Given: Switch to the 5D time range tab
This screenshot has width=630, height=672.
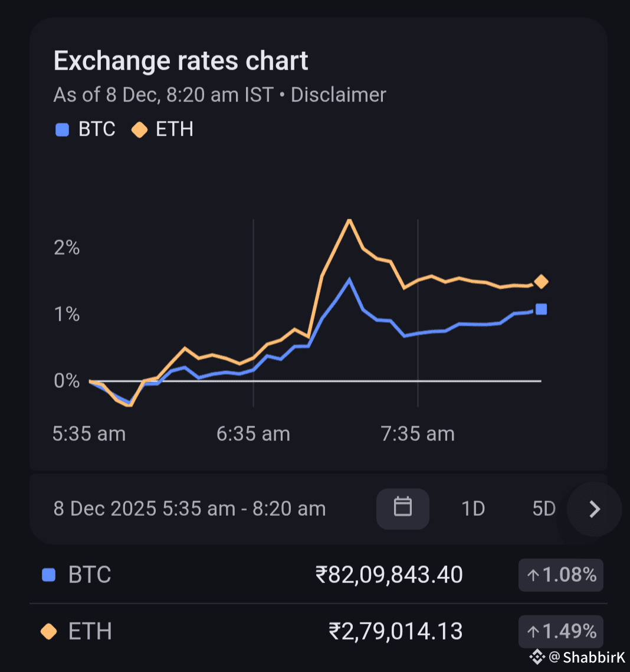Looking at the screenshot, I should (544, 508).
